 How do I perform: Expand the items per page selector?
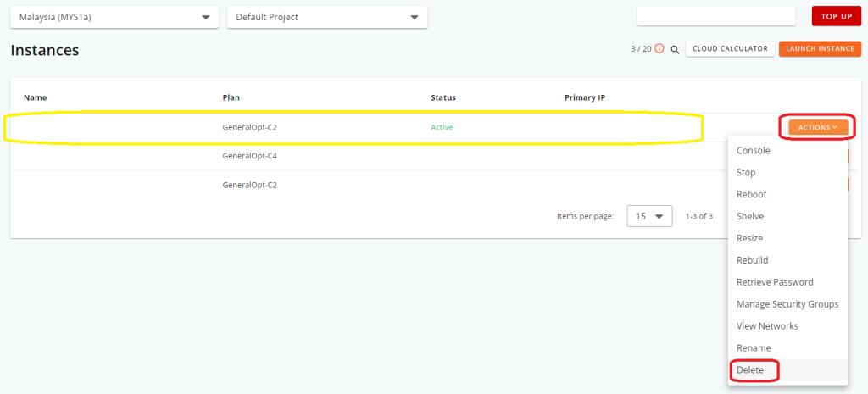click(x=649, y=216)
